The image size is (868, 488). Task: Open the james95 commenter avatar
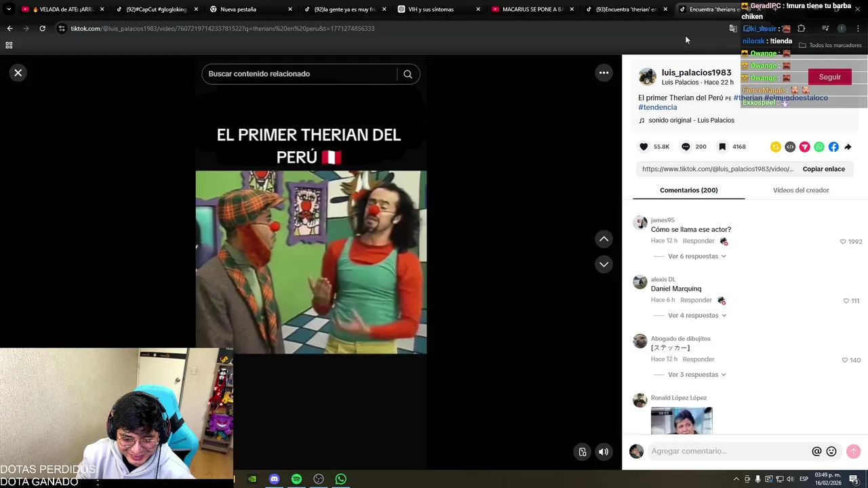(x=640, y=223)
